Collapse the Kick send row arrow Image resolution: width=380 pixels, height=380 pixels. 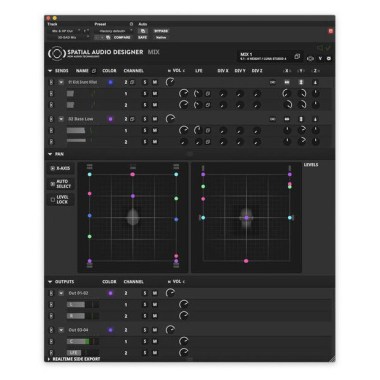(61, 82)
